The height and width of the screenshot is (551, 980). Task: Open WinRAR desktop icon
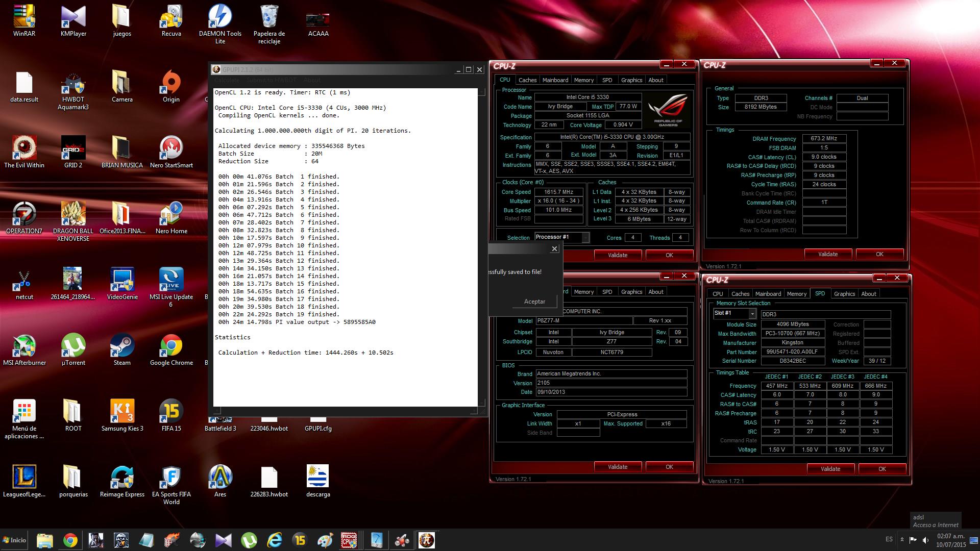pyautogui.click(x=24, y=20)
